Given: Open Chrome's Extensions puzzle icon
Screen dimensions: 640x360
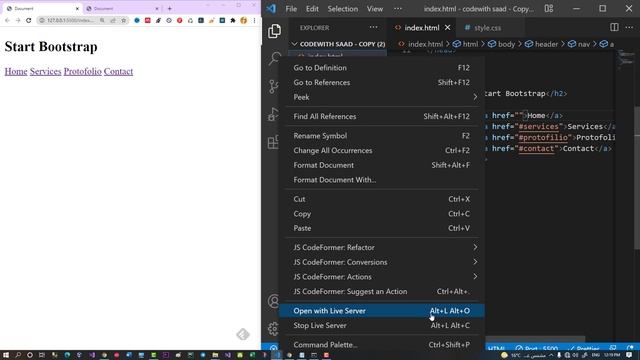Looking at the screenshot, I should pyautogui.click(x=233, y=20).
